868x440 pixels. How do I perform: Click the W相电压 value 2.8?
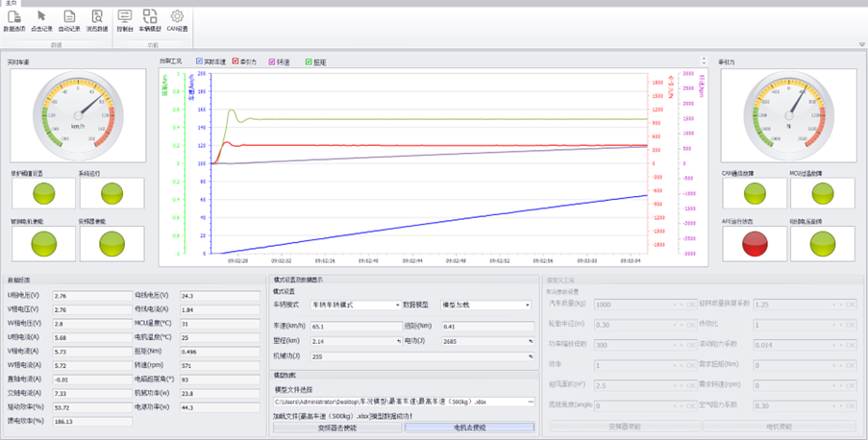click(92, 324)
